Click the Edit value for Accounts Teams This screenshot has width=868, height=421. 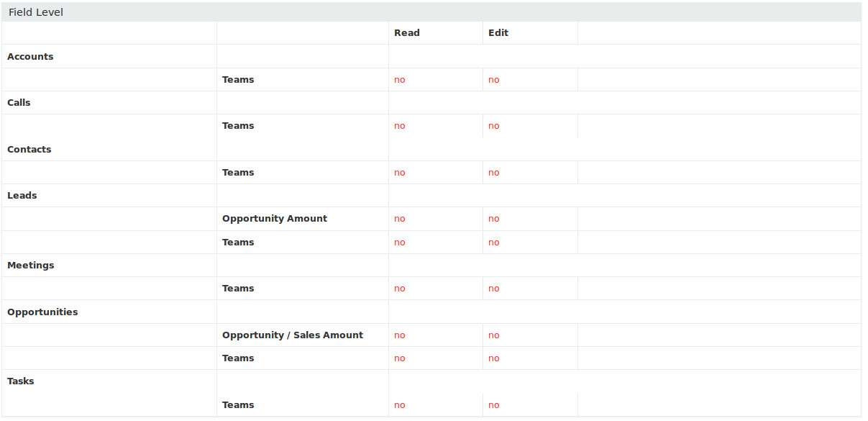pos(494,80)
